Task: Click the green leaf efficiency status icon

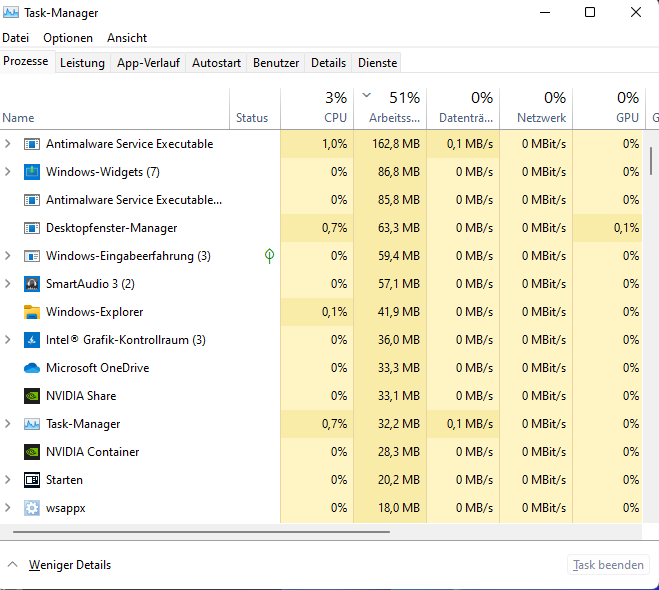Action: coord(269,256)
